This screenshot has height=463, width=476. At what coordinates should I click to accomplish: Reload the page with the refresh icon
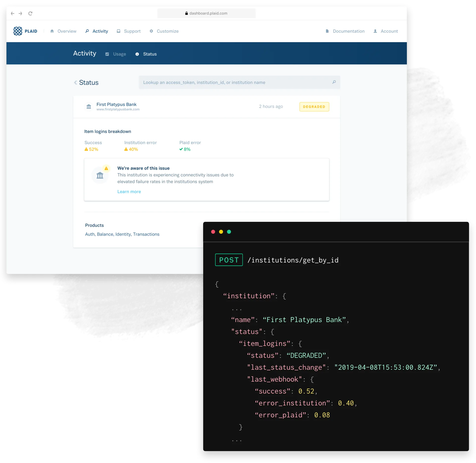point(30,13)
